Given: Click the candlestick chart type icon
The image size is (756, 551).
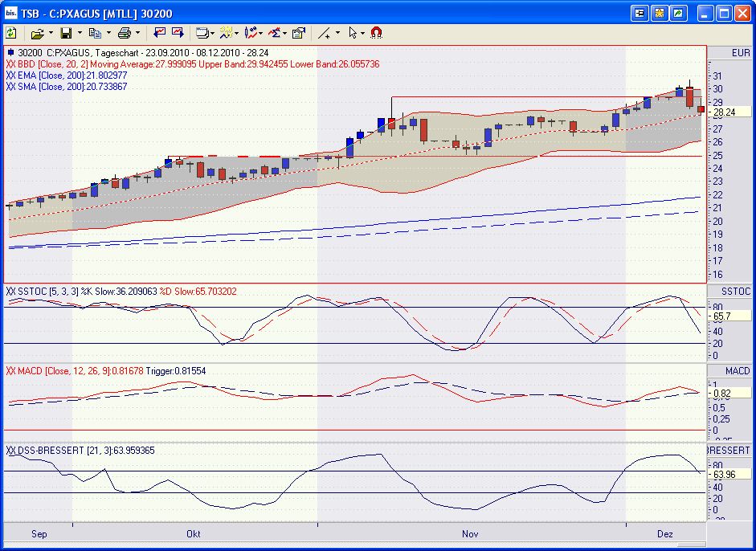Looking at the screenshot, I should coord(251,32).
